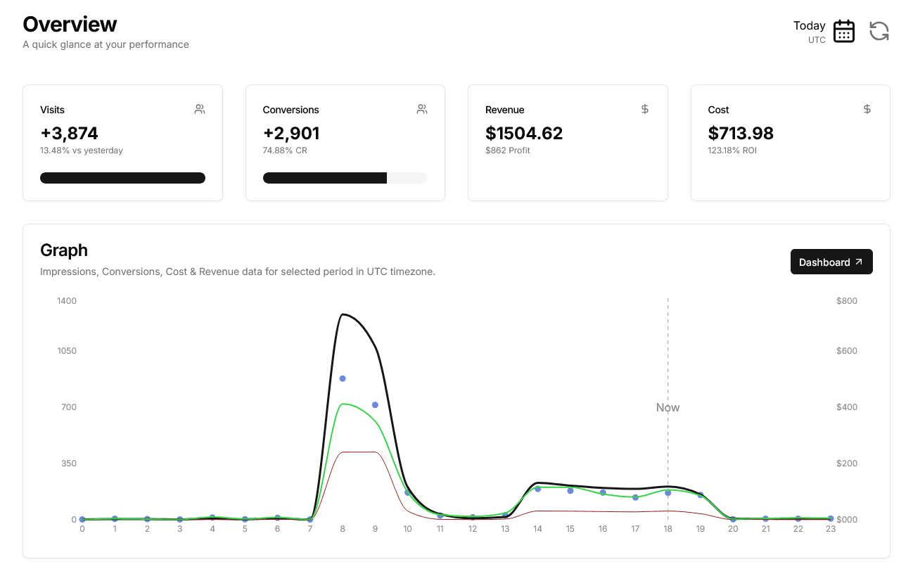The image size is (913, 588).
Task: Open the calendar date picker
Action: tap(843, 31)
